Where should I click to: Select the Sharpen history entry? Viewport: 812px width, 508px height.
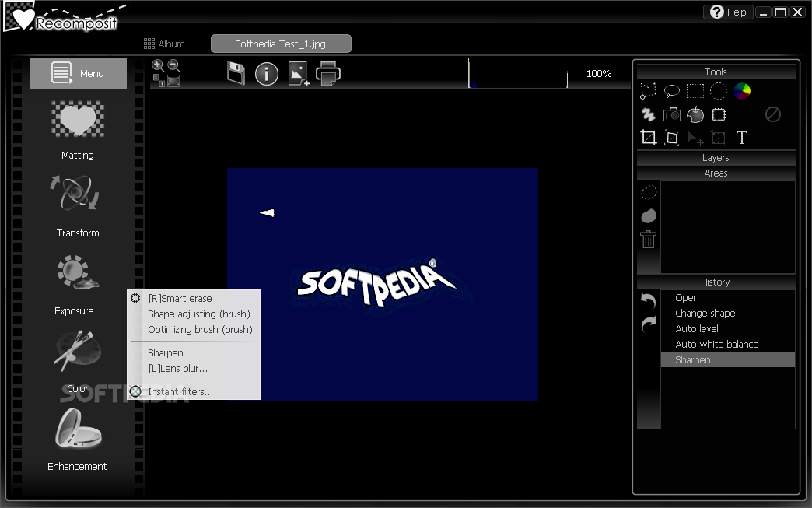[727, 360]
